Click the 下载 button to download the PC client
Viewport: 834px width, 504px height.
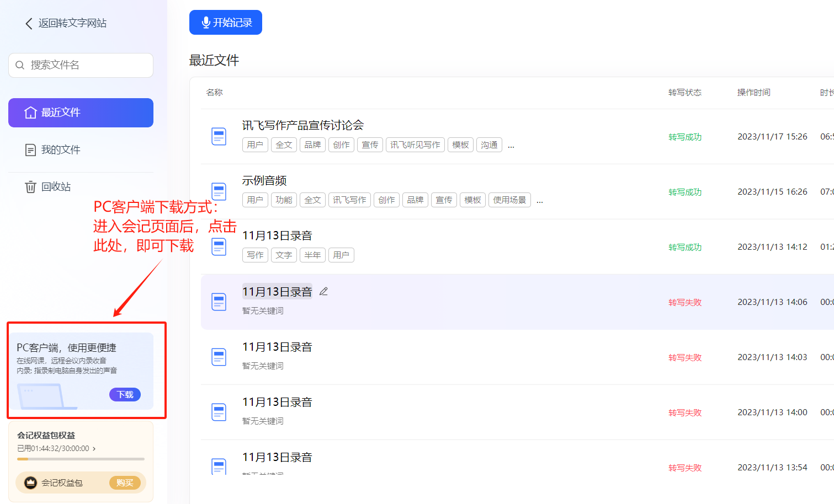tap(125, 394)
